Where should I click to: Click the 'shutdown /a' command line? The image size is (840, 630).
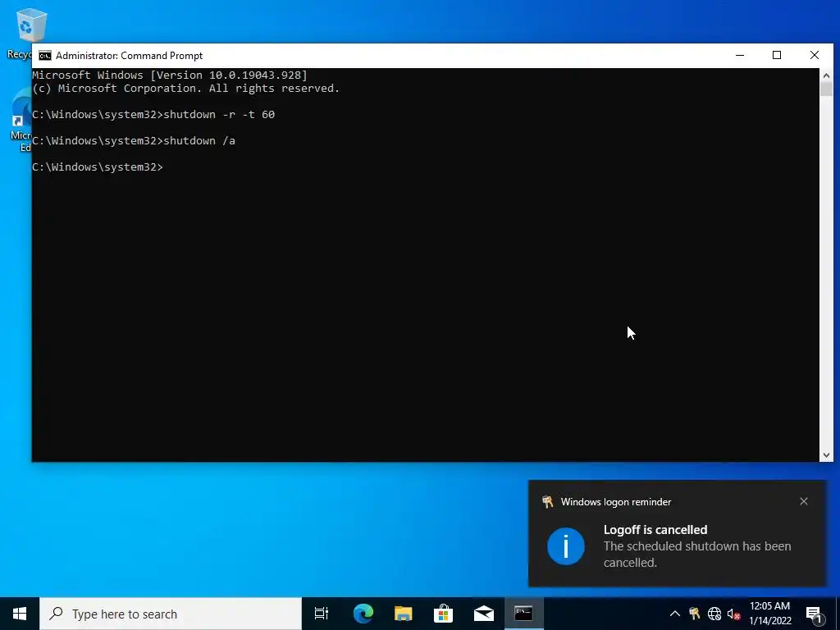click(x=134, y=141)
